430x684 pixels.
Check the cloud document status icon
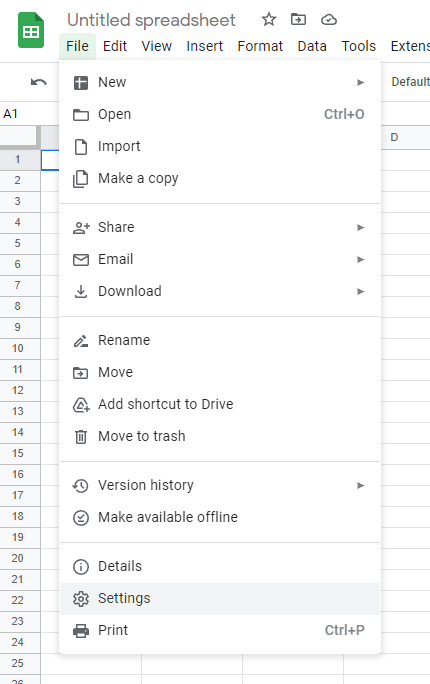328,20
